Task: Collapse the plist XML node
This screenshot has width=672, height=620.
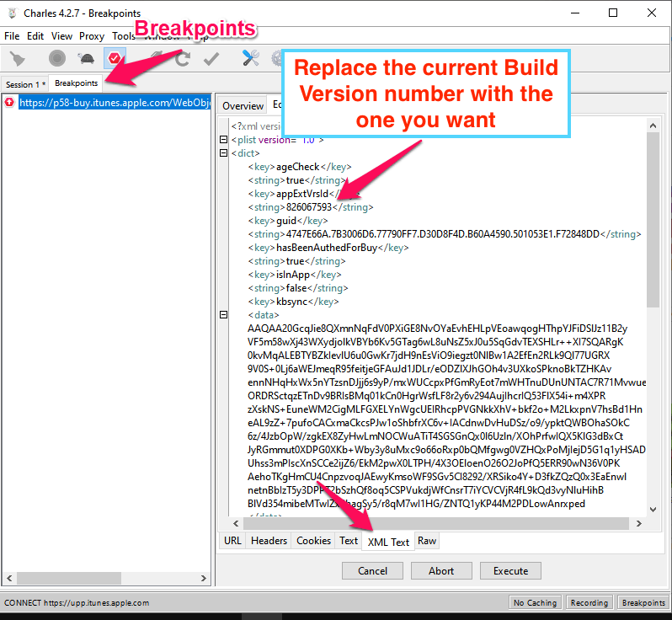Action: [223, 140]
